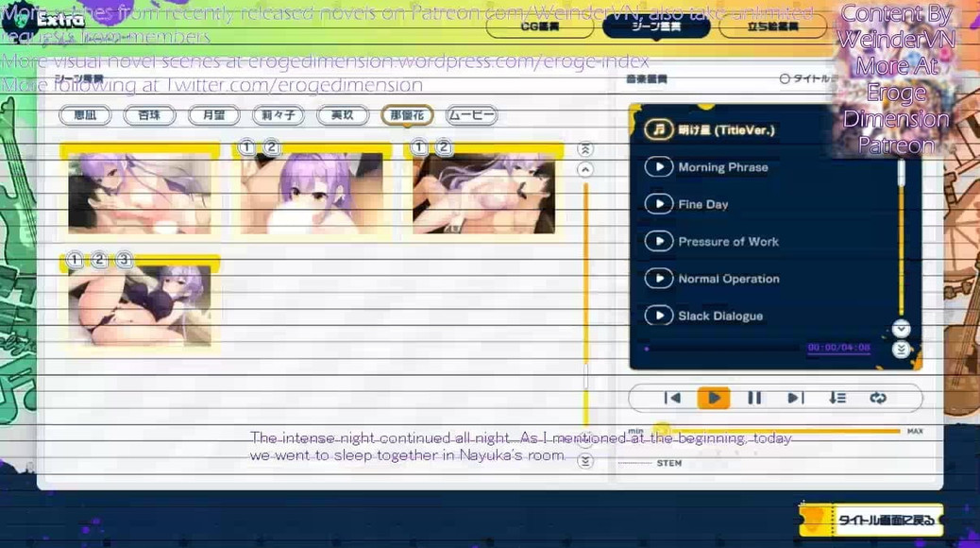The height and width of the screenshot is (548, 980).
Task: Play the Slack Dialogue track
Action: click(658, 316)
